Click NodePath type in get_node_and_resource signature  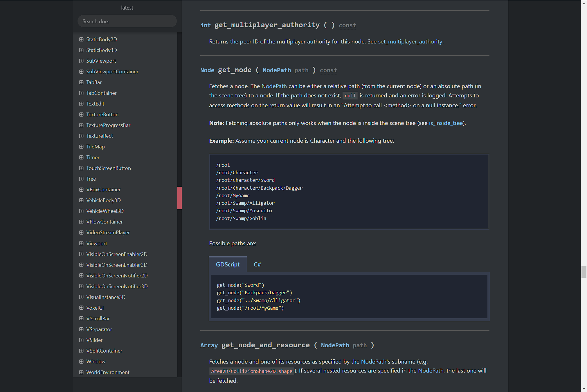click(335, 345)
